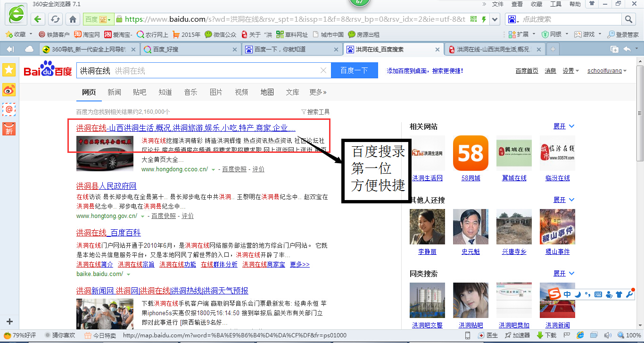The height and width of the screenshot is (343, 644).
Task: Click the add sidebar app plus icon
Action: 9,322
